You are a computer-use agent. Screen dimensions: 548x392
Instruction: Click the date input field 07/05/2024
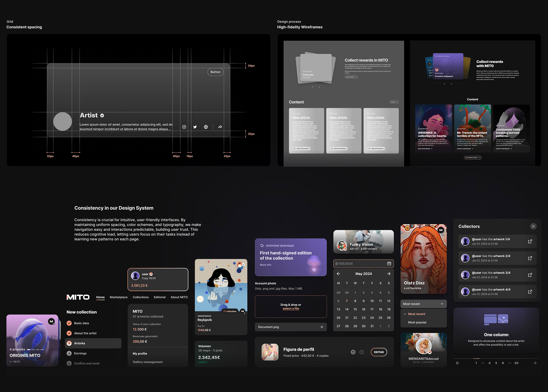click(363, 264)
